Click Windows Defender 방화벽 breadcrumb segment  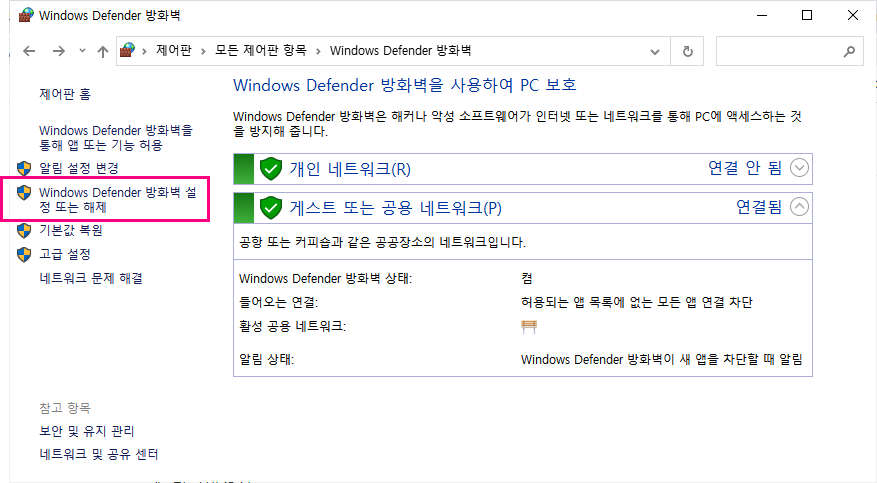(400, 50)
